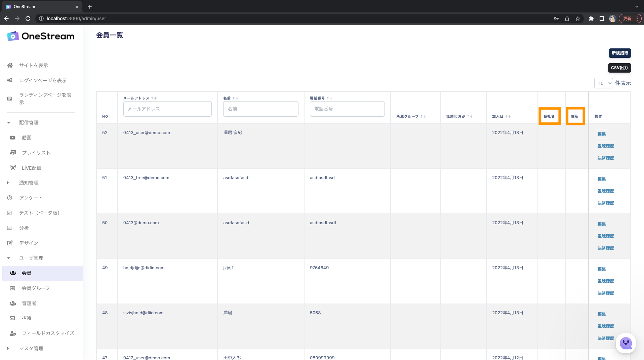Click the 招待 envelope icon
The height and width of the screenshot is (360, 644).
coord(12,318)
